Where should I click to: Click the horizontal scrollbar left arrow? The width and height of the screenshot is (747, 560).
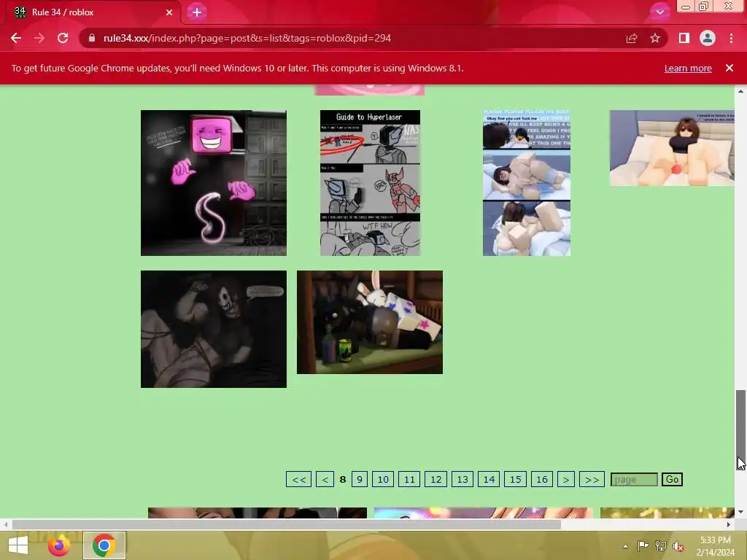[x=5, y=525]
